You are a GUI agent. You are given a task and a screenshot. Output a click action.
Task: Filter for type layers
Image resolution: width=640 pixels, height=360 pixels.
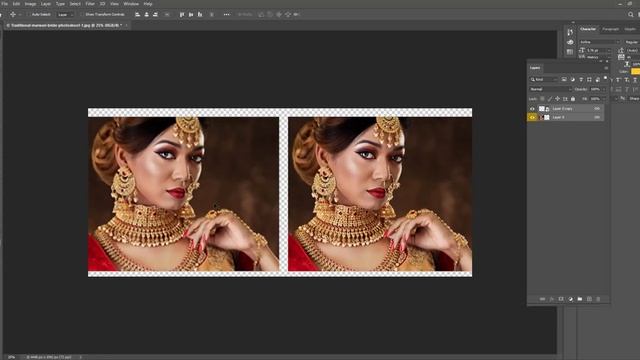tap(581, 79)
